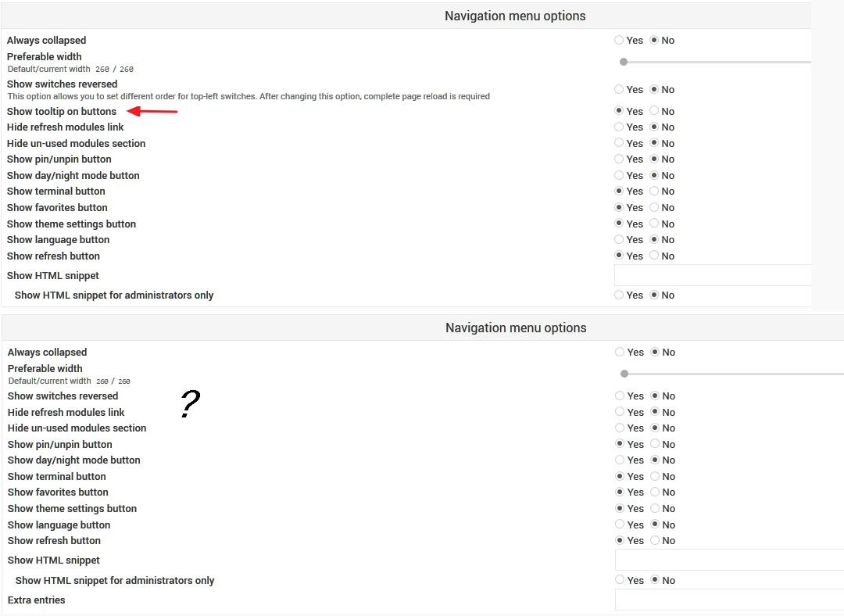Screen dimensions: 844x616
Task: Click the default width value '260'
Action: tap(101, 69)
